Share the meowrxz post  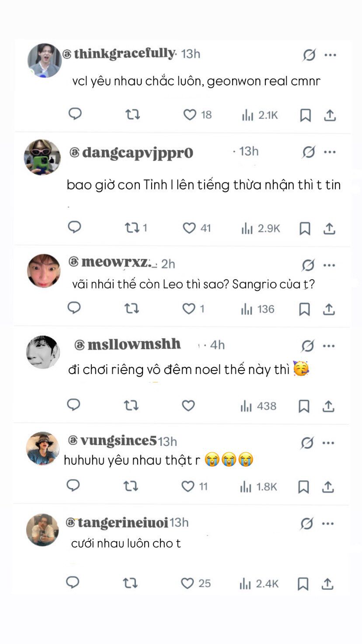coord(329,309)
